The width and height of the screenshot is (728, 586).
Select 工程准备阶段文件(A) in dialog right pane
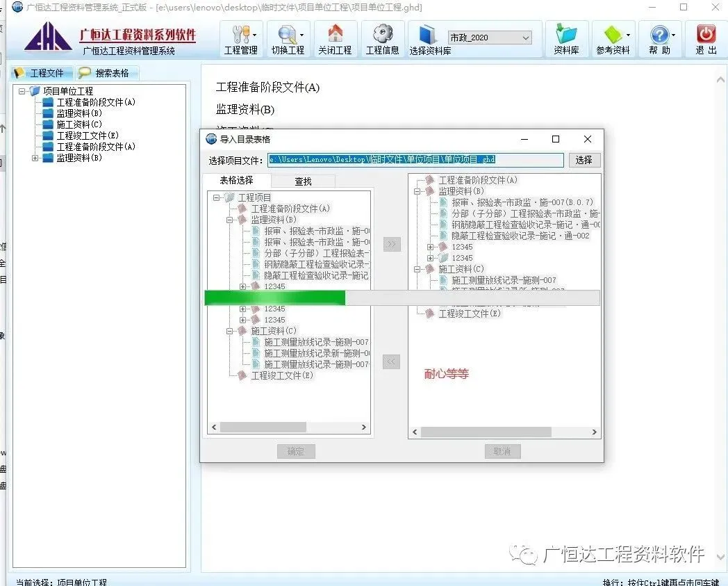tap(478, 180)
